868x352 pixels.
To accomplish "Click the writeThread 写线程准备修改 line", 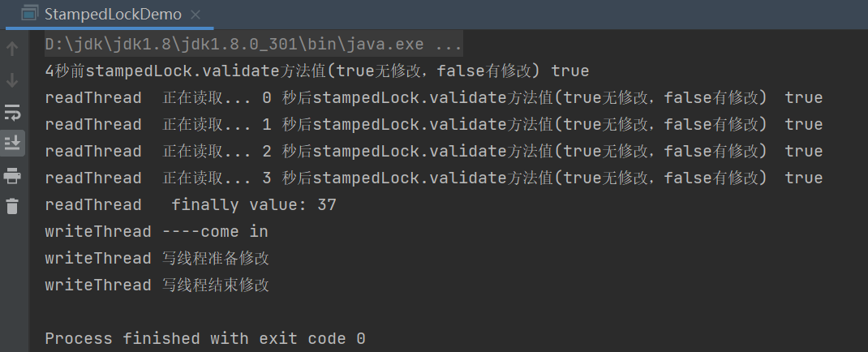I will [157, 258].
